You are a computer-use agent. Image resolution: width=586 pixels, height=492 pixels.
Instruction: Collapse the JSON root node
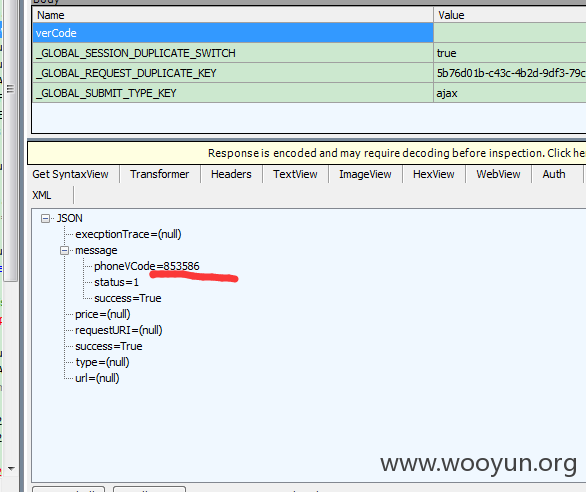pos(45,218)
